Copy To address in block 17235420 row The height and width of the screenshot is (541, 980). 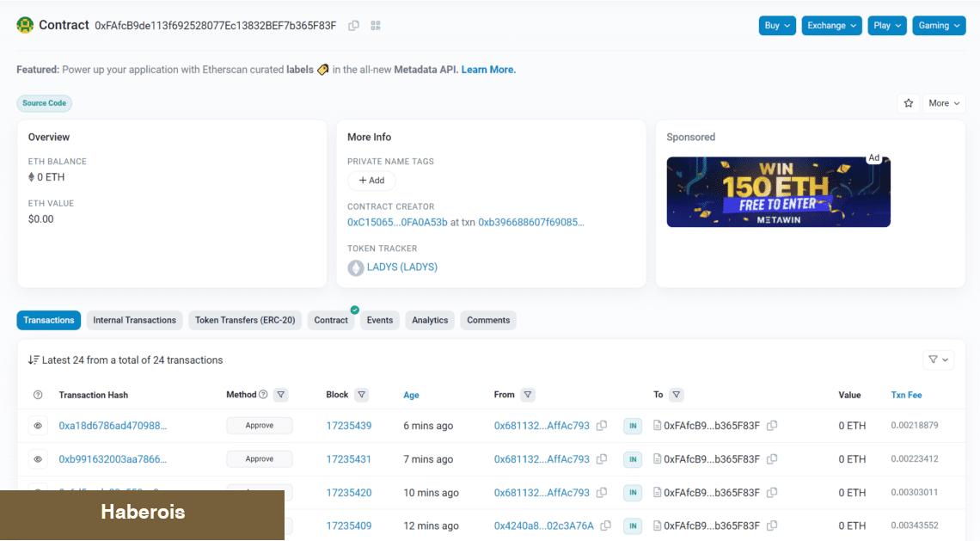point(773,492)
